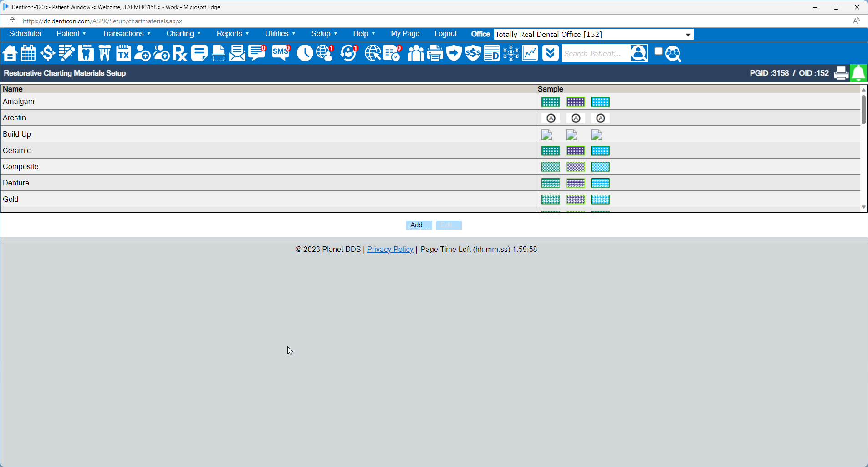The height and width of the screenshot is (467, 868).
Task: Select My Page in the menu bar
Action: pos(404,33)
